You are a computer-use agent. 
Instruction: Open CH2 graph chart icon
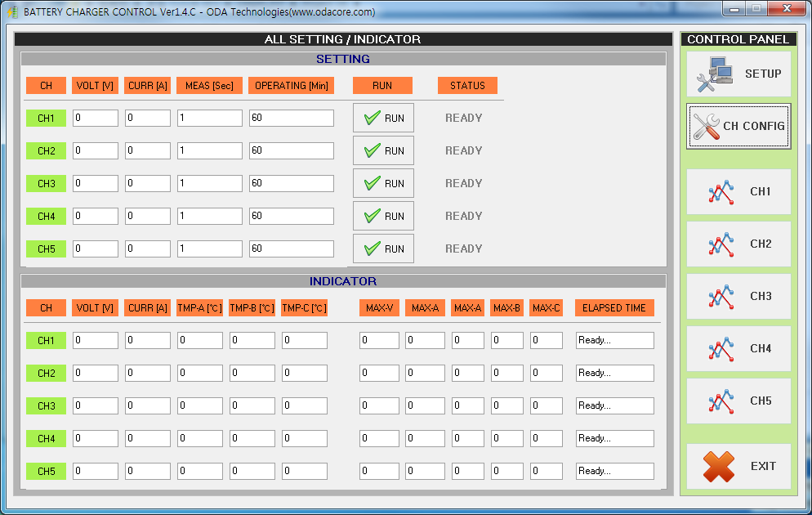click(721, 244)
